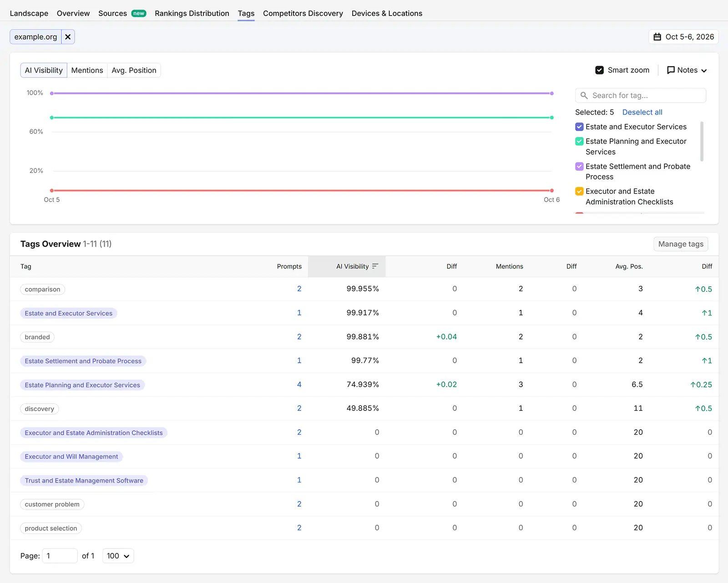
Task: Click the Search for tag input field
Action: [x=641, y=96]
